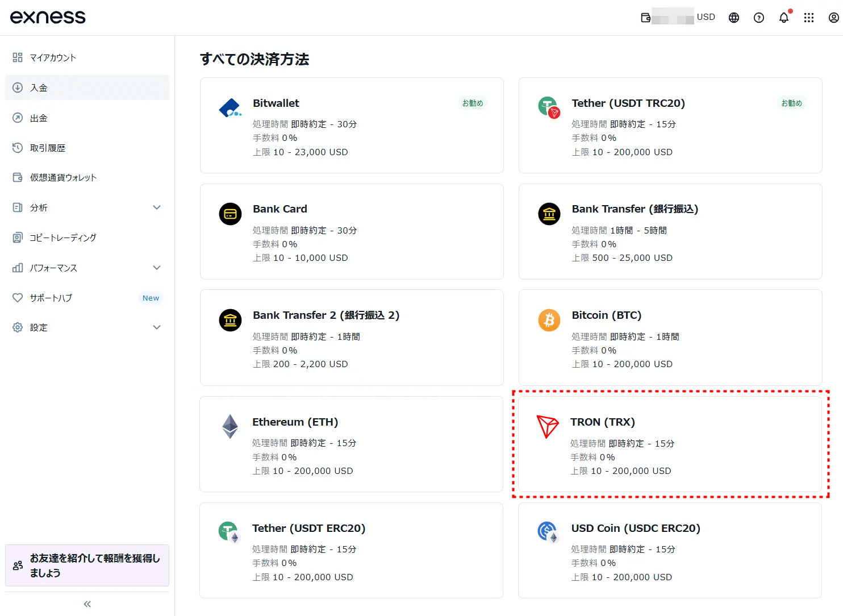Click the TRON logo icon

tap(548, 426)
